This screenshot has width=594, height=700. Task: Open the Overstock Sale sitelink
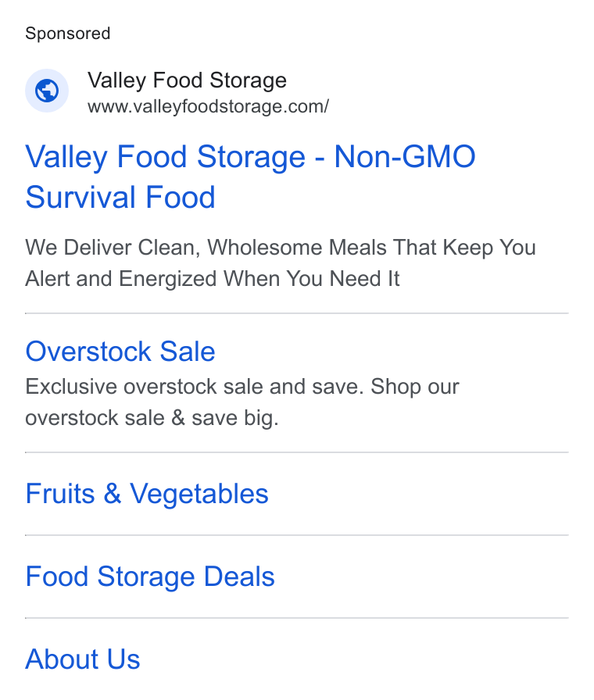(120, 352)
